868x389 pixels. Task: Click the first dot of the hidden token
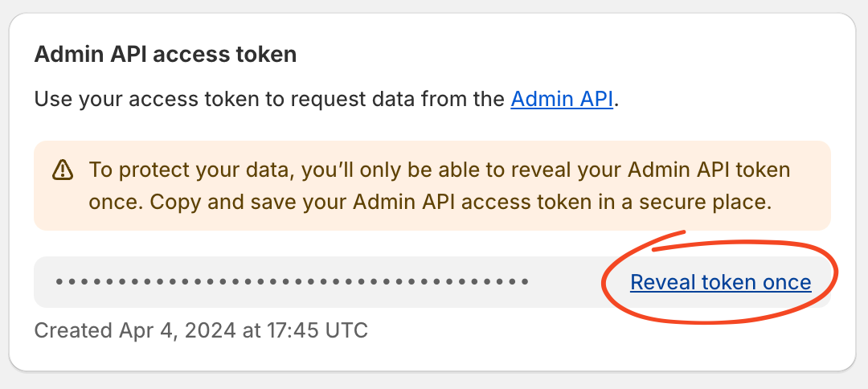click(x=59, y=281)
